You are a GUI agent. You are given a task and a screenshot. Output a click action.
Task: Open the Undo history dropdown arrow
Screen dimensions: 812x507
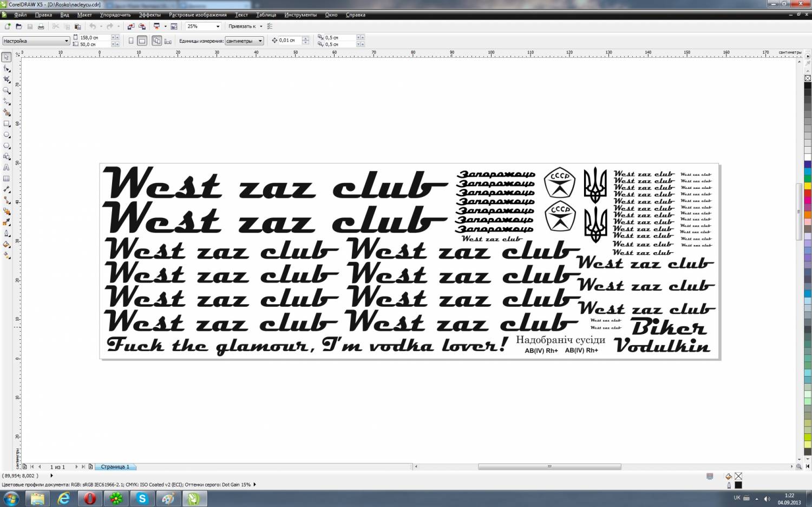101,26
